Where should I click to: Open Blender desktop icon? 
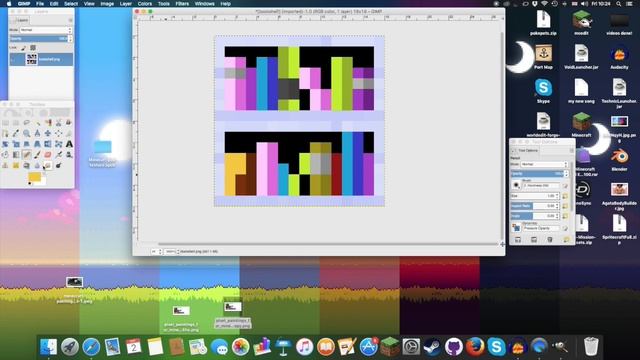619,159
